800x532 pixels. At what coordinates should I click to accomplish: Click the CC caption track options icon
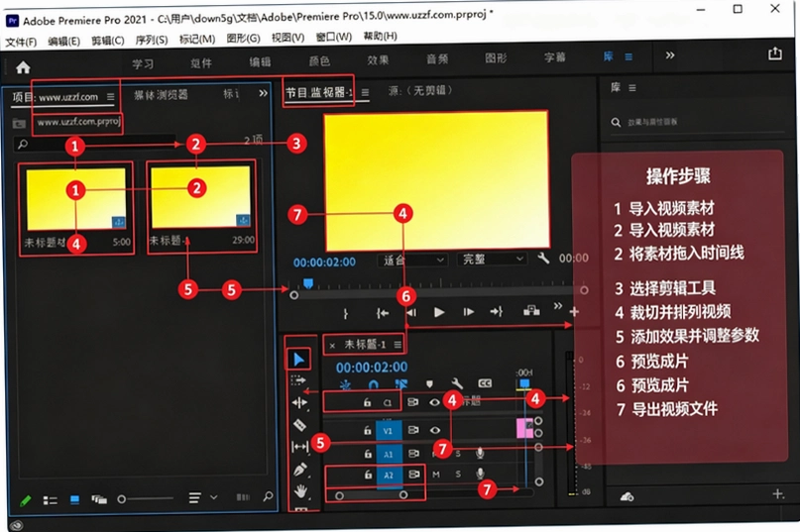point(485,383)
